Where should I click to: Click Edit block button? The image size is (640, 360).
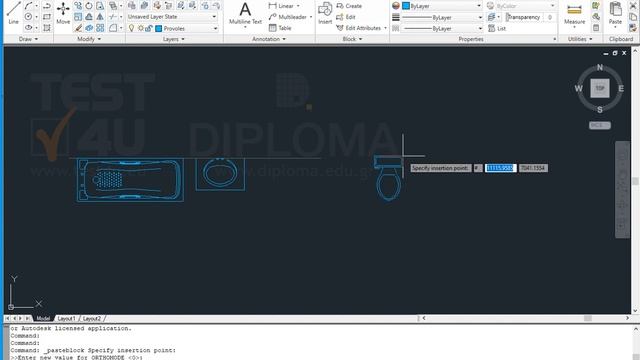[x=346, y=17]
